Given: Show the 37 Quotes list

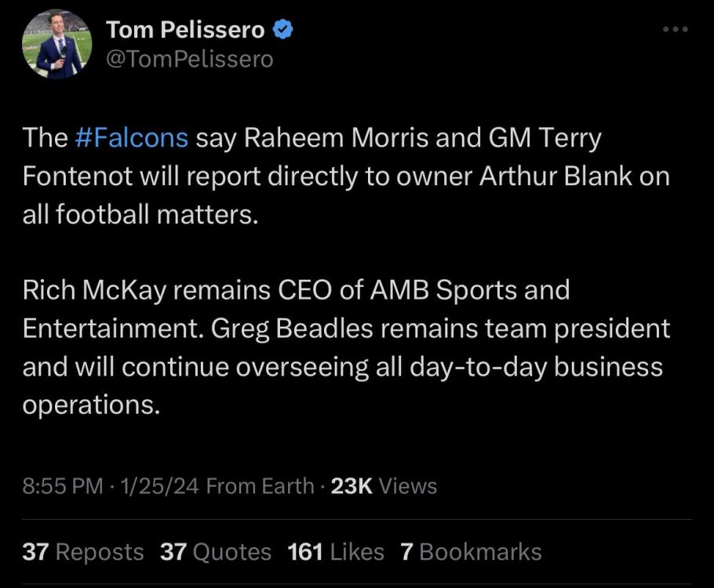Looking at the screenshot, I should coord(216,552).
